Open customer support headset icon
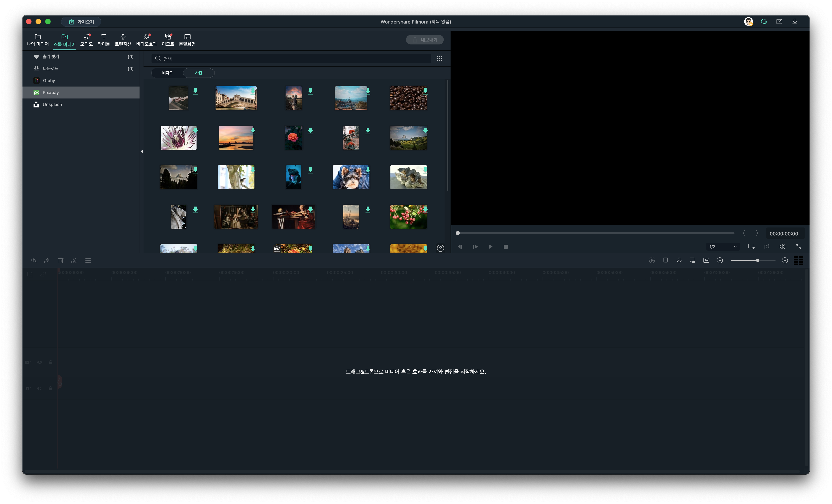The image size is (832, 504). pos(764,22)
